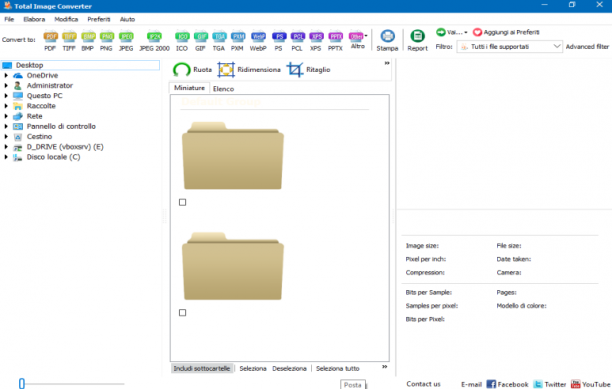Open the Preferiti menu
The image size is (612, 389).
pos(99,19)
